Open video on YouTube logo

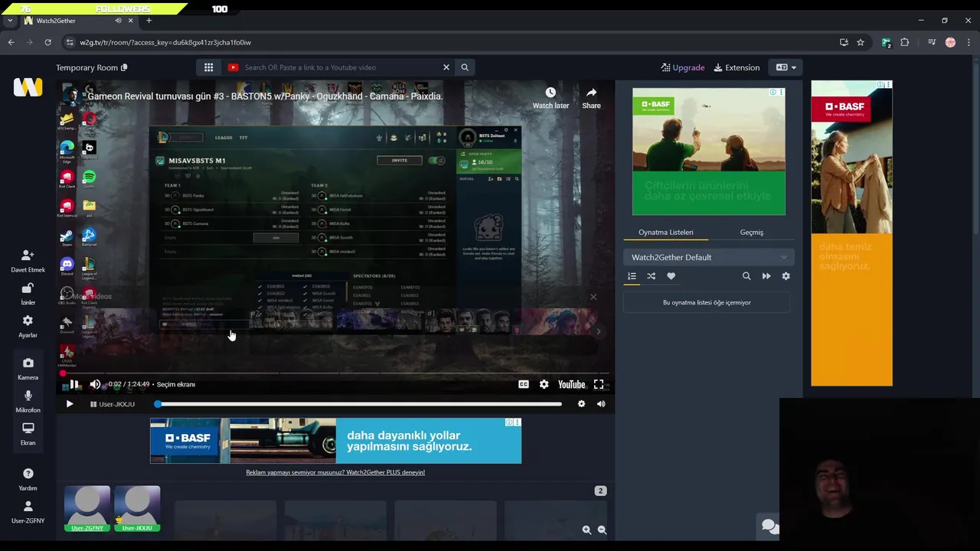click(571, 384)
